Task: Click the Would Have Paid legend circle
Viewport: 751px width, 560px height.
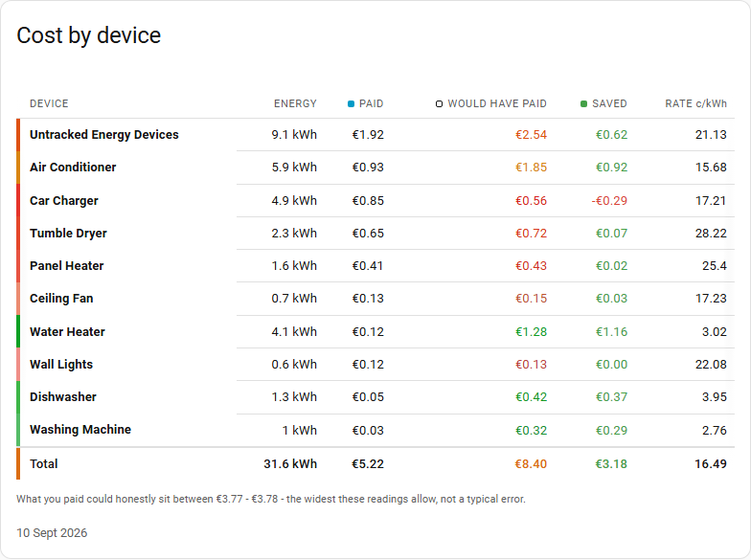Action: point(439,103)
